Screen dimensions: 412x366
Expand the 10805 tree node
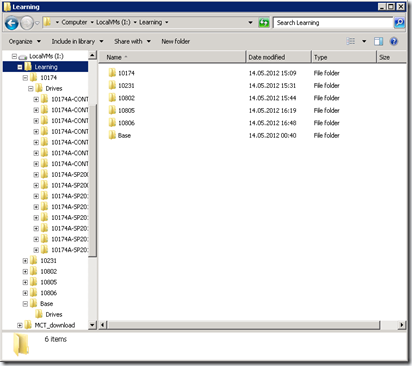[x=25, y=282]
